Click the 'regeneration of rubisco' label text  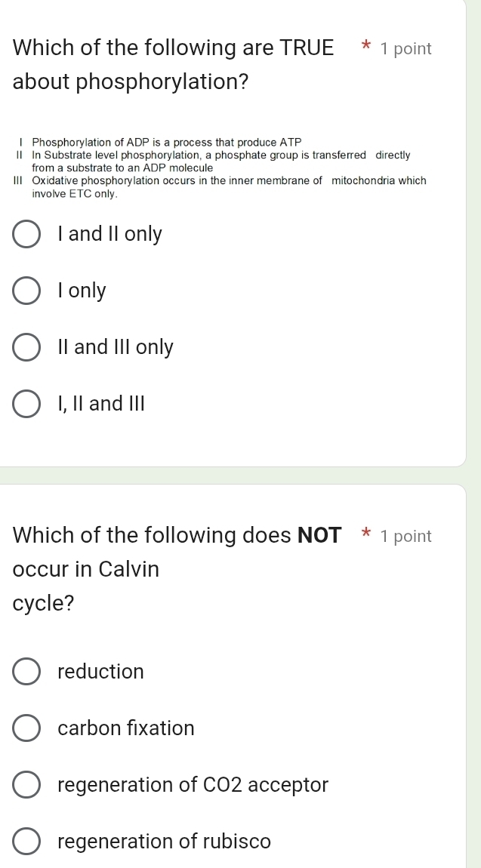coord(164,842)
